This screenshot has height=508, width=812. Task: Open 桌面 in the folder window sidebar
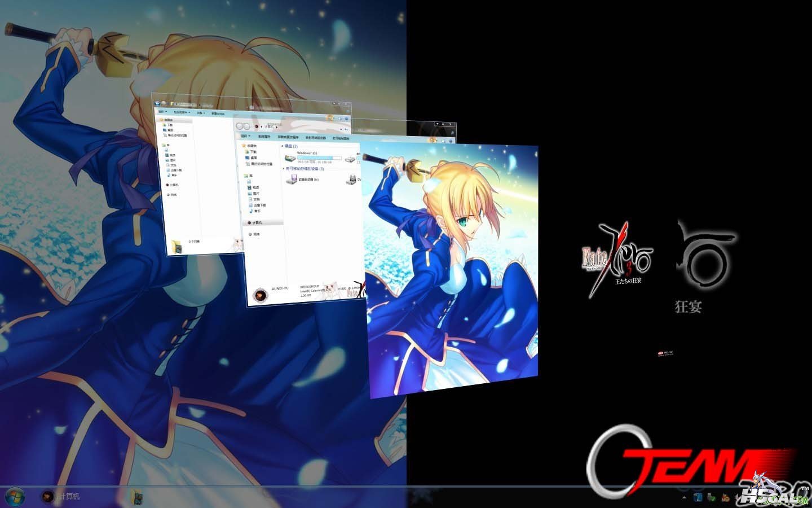click(169, 130)
